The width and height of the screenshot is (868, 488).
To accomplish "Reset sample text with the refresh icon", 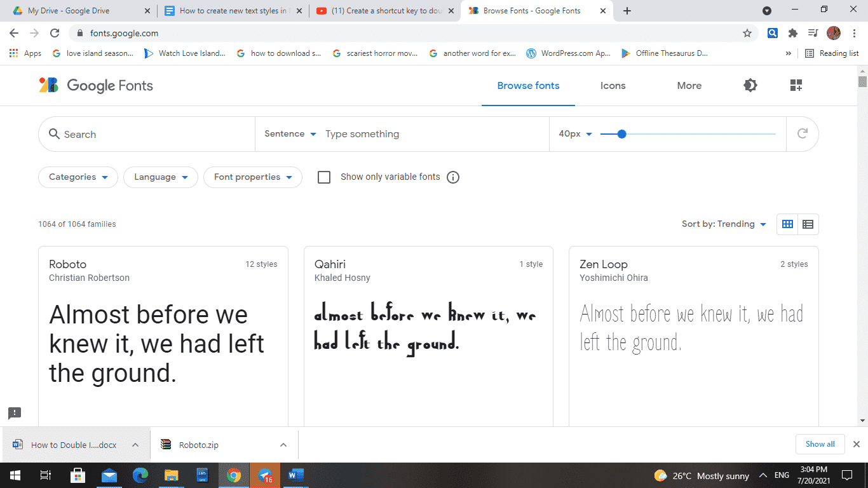I will 802,134.
